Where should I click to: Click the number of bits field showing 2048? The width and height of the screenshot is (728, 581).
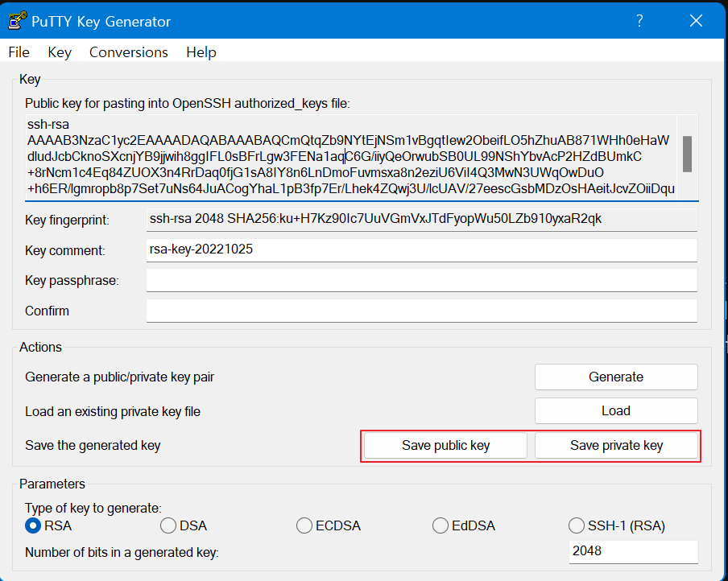coord(633,552)
